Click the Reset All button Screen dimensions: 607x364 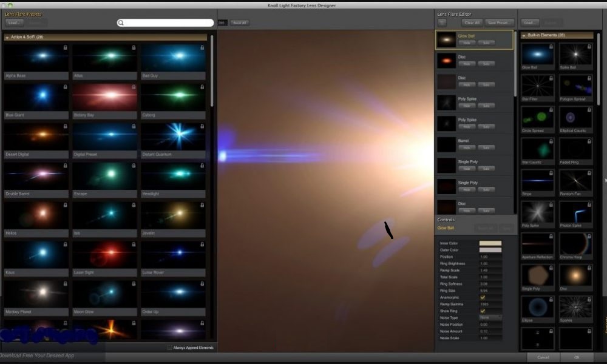(x=240, y=23)
